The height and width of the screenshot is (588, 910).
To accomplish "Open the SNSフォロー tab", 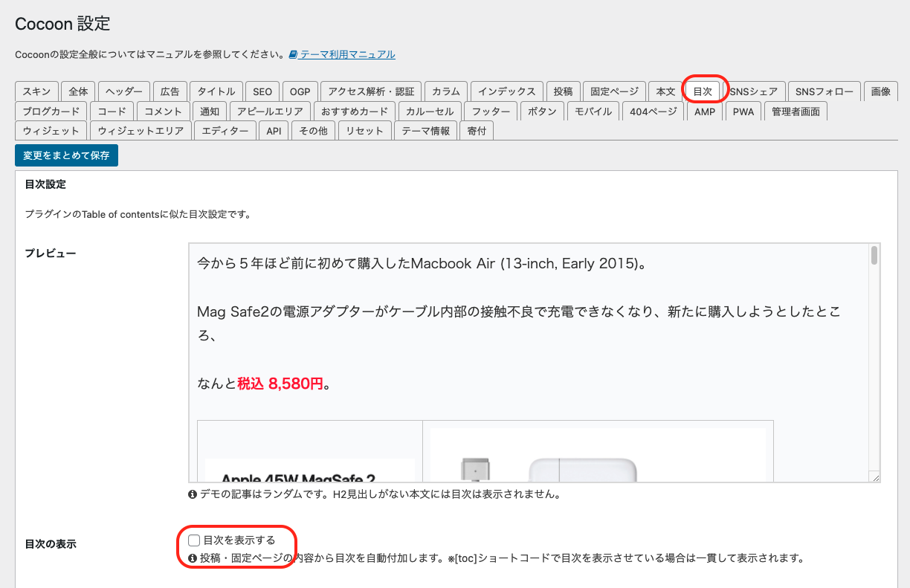I will [825, 91].
